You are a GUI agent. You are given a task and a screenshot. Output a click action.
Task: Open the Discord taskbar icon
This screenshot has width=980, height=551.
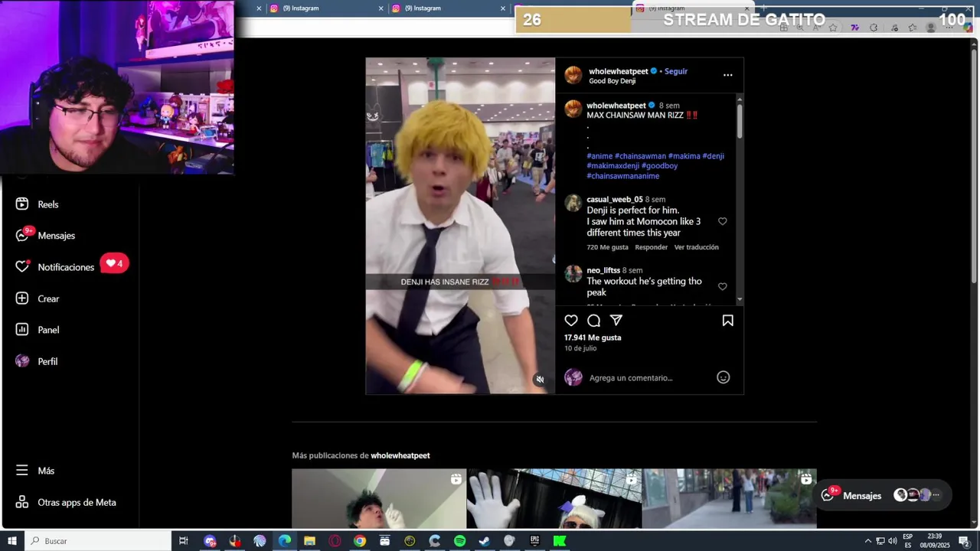tap(210, 541)
